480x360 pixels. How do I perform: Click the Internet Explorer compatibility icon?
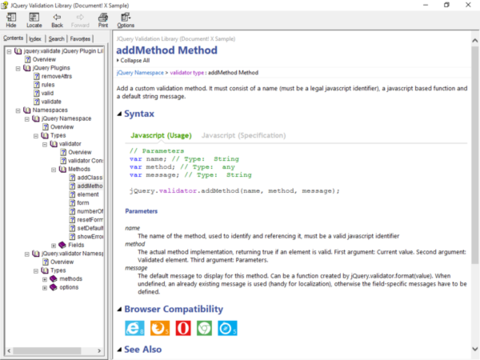135,328
